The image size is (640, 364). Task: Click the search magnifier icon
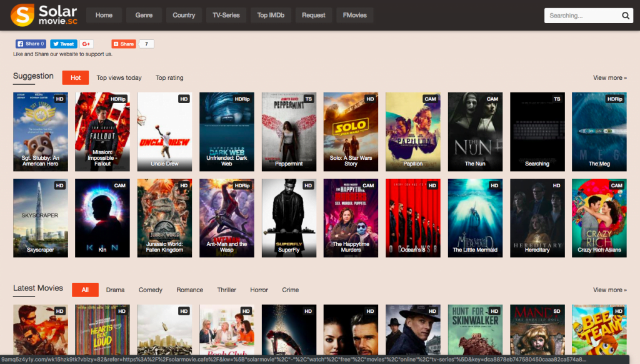[x=626, y=16]
